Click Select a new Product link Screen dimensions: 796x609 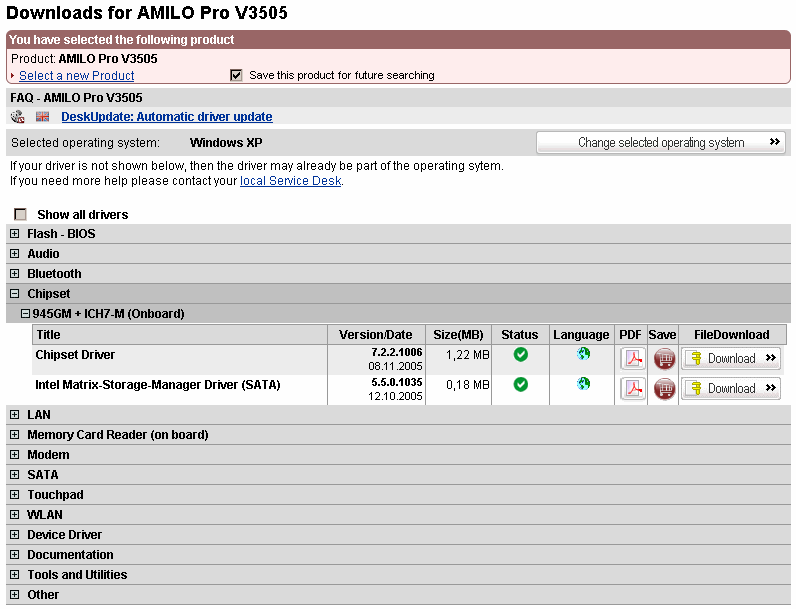click(x=76, y=76)
